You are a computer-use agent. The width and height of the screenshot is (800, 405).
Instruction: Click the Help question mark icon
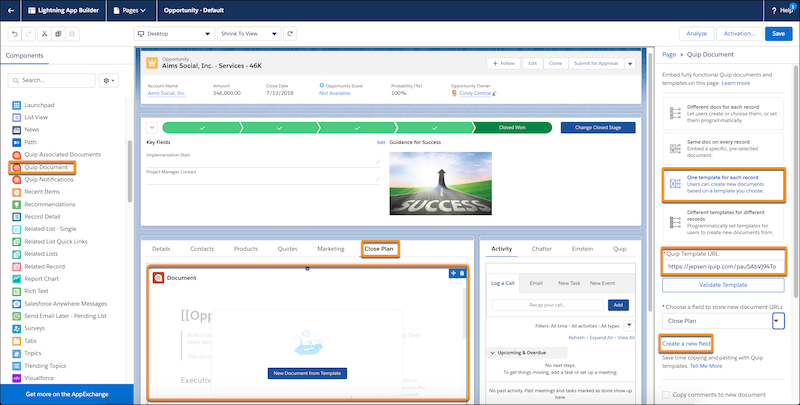774,10
